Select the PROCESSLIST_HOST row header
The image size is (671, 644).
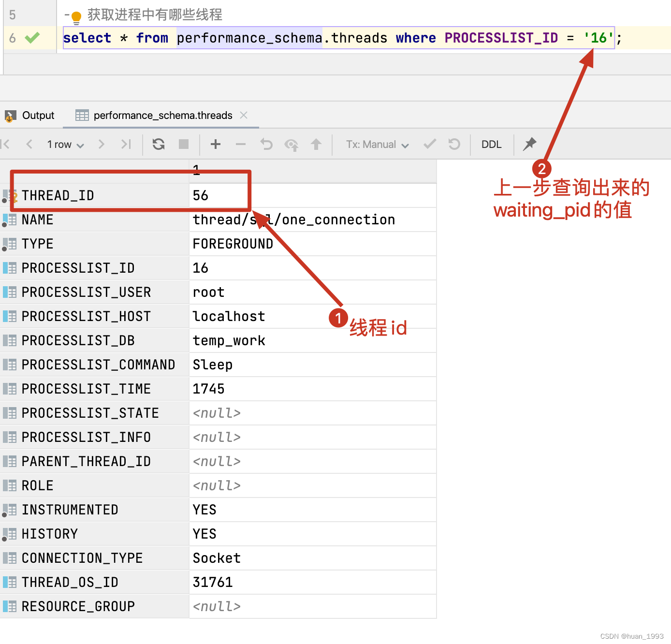click(95, 316)
